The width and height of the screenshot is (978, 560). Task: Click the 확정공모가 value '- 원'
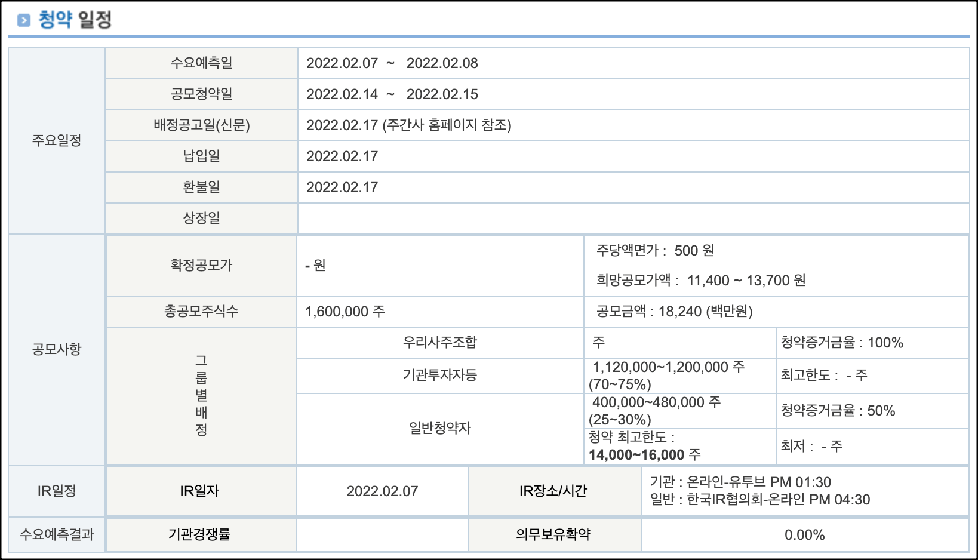315,265
